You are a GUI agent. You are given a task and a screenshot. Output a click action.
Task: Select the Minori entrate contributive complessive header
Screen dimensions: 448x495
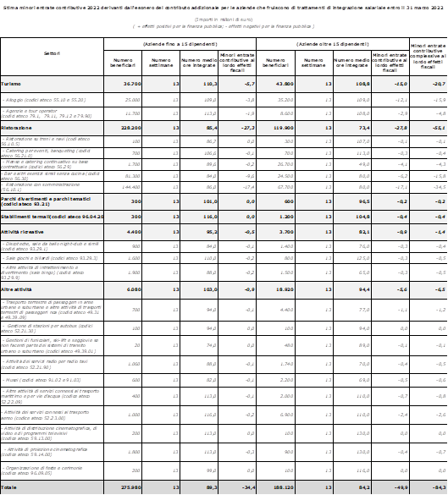[x=428, y=56]
